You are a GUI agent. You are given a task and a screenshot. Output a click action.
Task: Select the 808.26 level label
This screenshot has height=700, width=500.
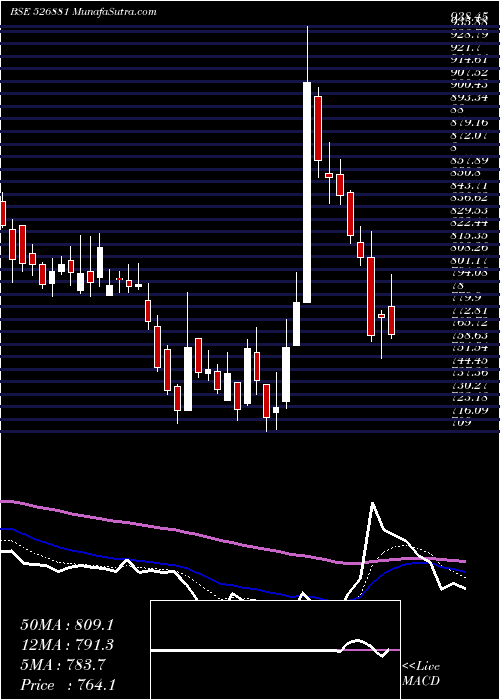click(x=469, y=247)
